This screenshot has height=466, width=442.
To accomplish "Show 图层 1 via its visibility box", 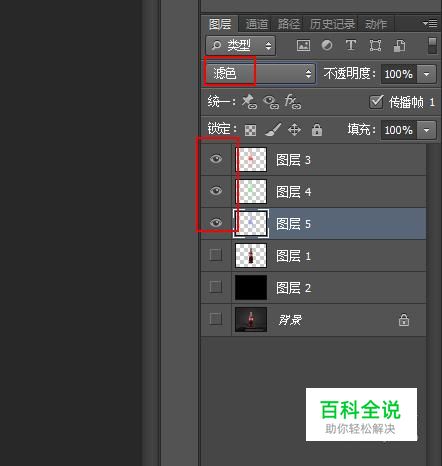I will (216, 255).
